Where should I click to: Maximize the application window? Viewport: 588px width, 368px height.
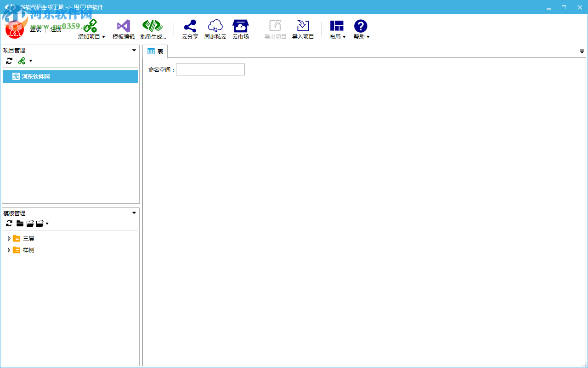[564, 7]
